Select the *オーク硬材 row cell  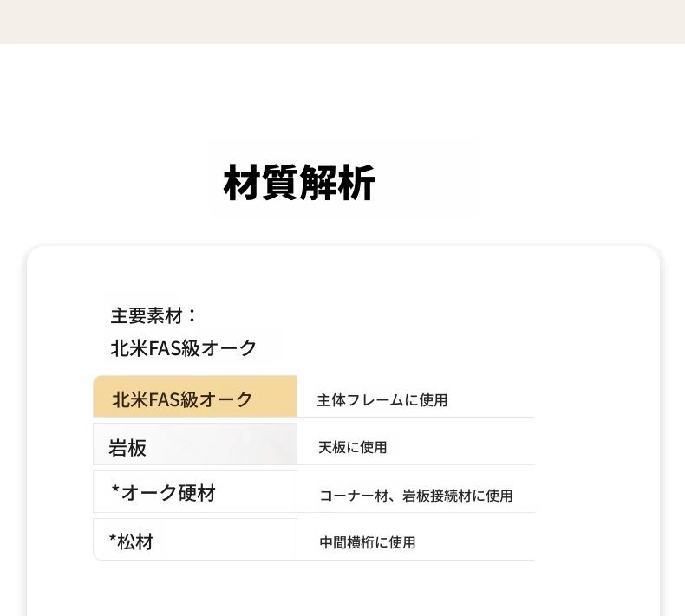pos(195,491)
